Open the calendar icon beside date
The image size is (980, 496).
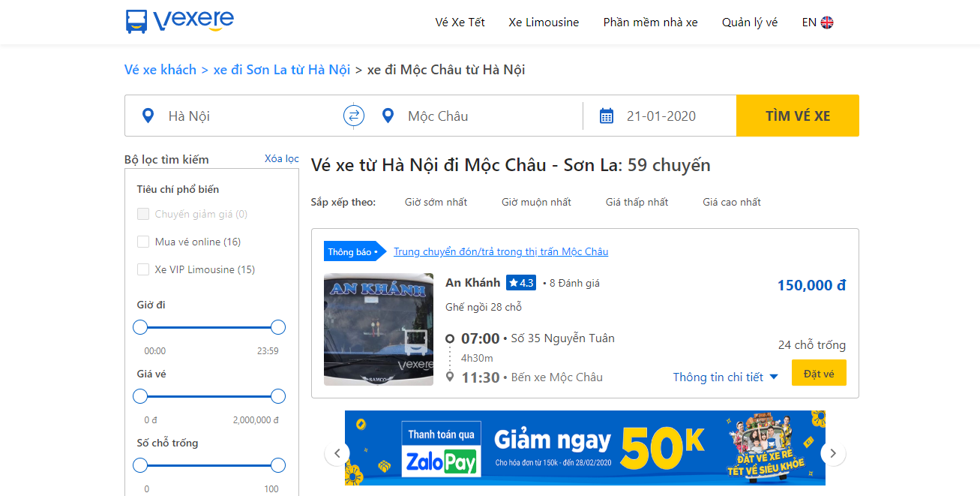tap(607, 116)
